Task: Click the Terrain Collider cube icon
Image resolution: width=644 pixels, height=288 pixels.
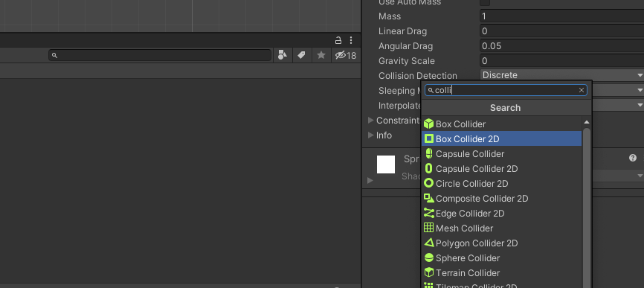Action: click(429, 273)
